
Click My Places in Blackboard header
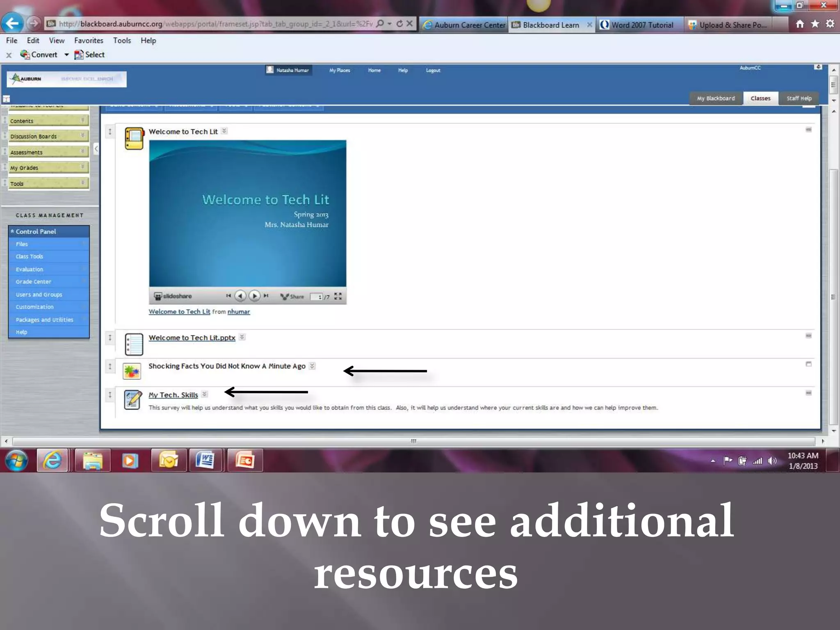point(340,70)
